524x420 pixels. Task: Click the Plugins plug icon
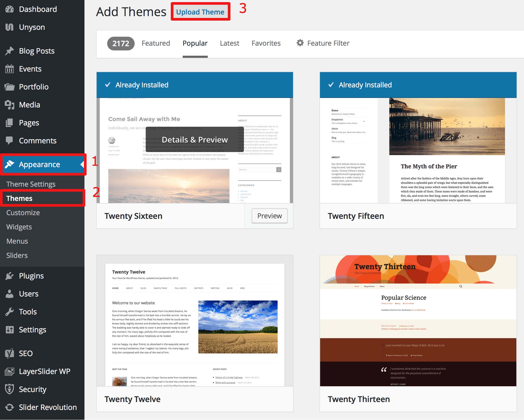point(10,276)
